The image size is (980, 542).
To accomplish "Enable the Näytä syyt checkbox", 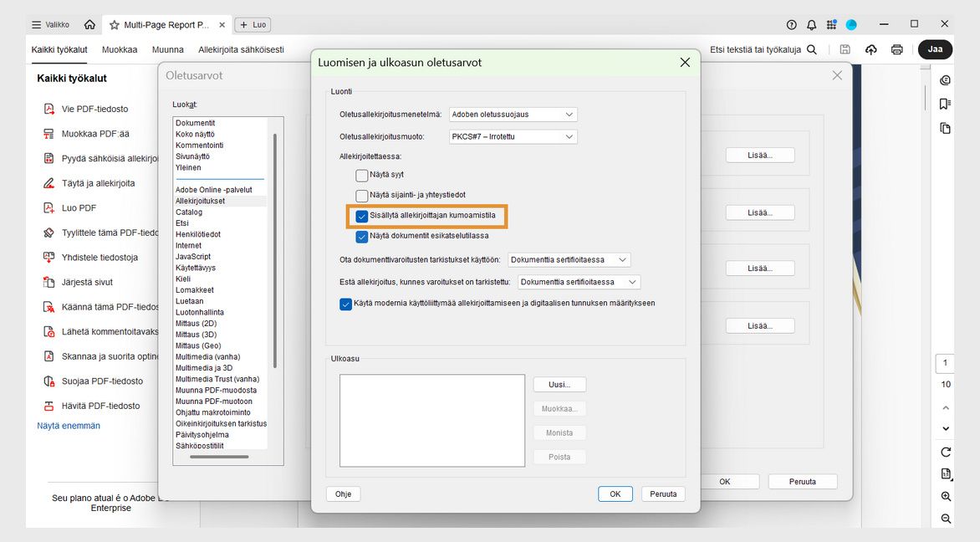I will [361, 175].
